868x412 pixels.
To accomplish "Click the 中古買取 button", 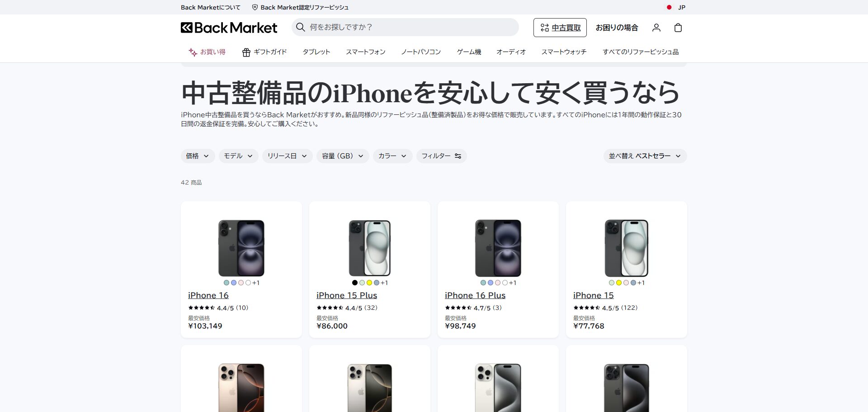I will tap(560, 28).
